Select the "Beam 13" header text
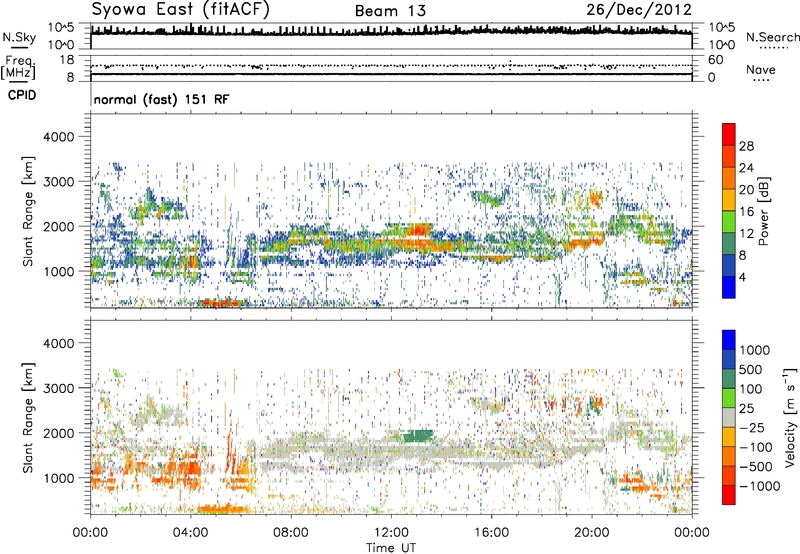Screen dimensions: 800x554 (x=390, y=11)
